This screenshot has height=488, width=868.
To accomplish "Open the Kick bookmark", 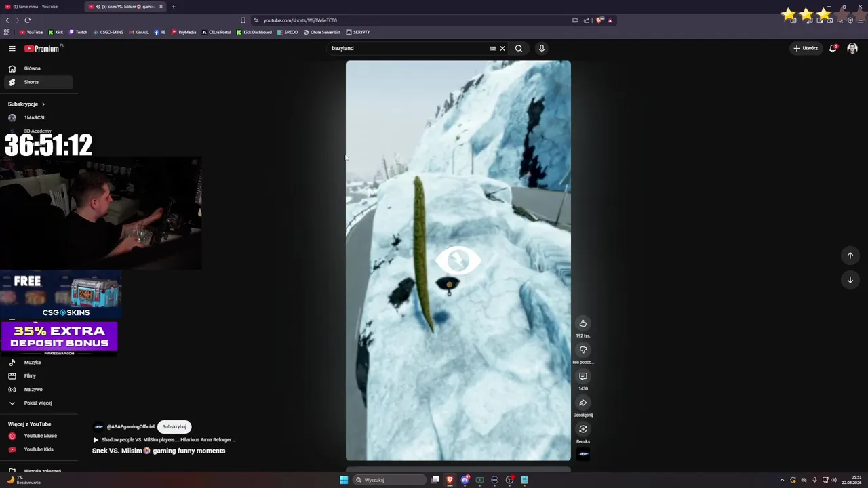I will (x=56, y=32).
